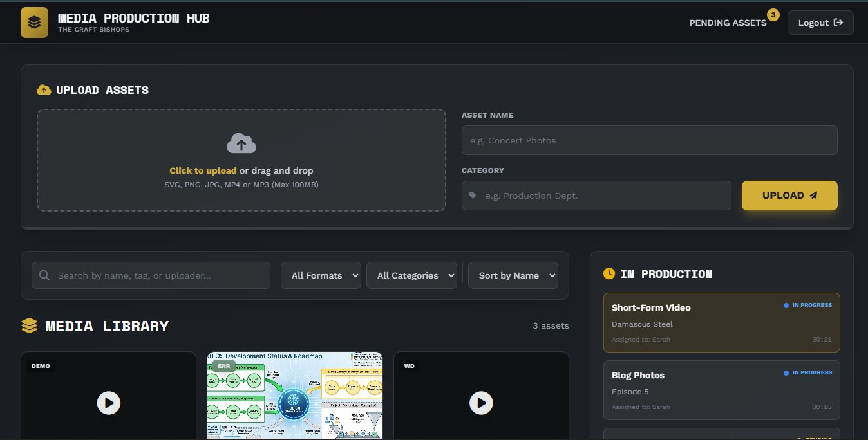
Task: Play the DEMO video asset
Action: (x=109, y=403)
